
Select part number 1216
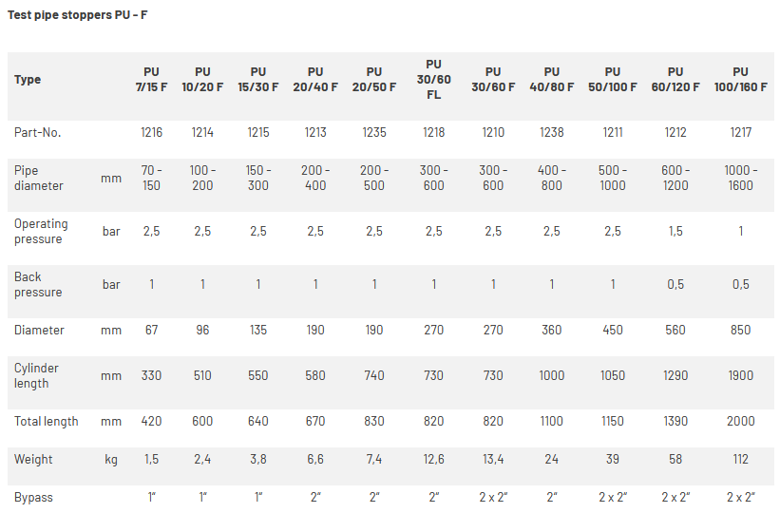(x=151, y=132)
